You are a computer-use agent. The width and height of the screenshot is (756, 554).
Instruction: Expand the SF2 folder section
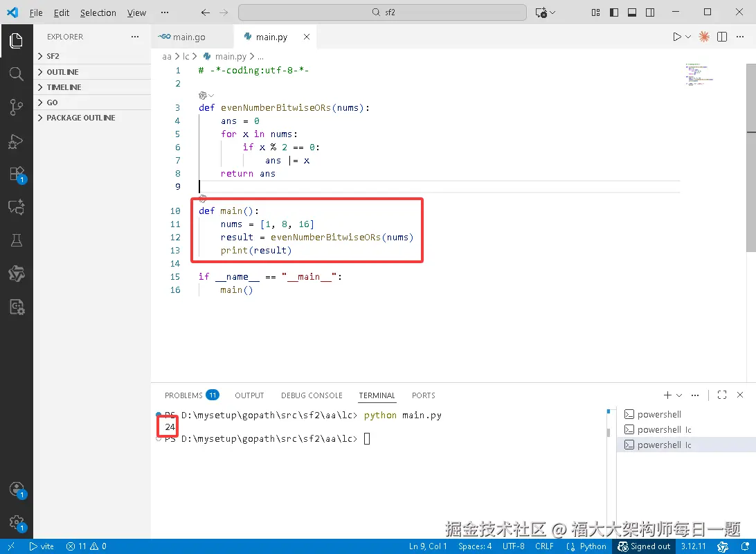click(x=91, y=56)
